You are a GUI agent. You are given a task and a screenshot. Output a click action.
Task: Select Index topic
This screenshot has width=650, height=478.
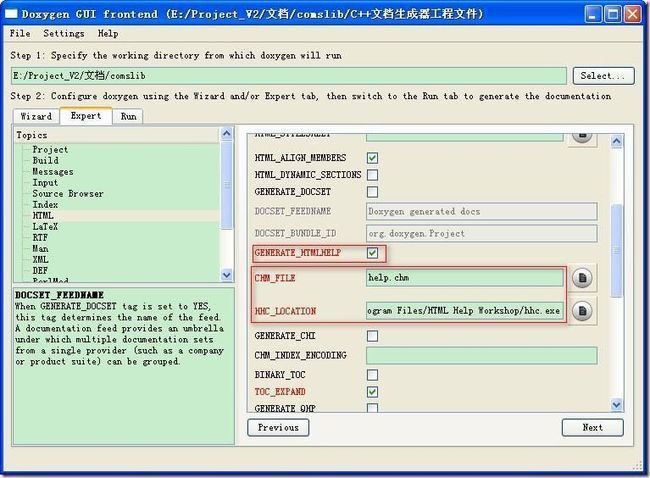(x=45, y=205)
